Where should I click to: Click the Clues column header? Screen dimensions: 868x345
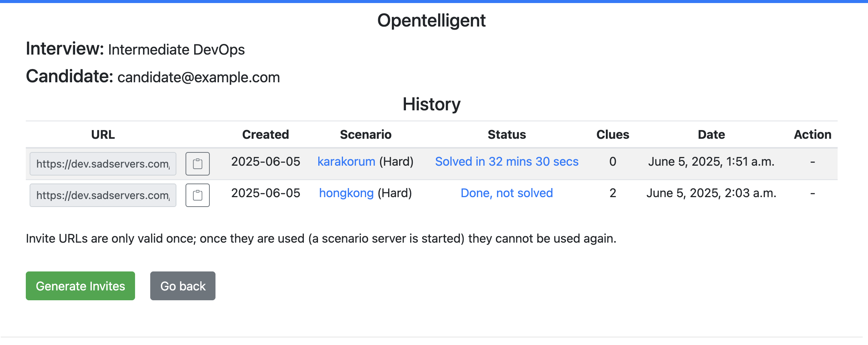click(613, 135)
